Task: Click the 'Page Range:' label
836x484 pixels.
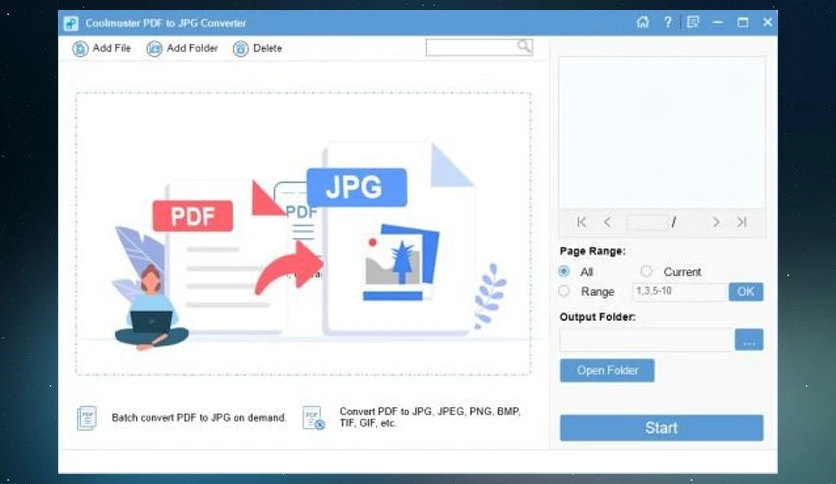Action: coord(592,251)
